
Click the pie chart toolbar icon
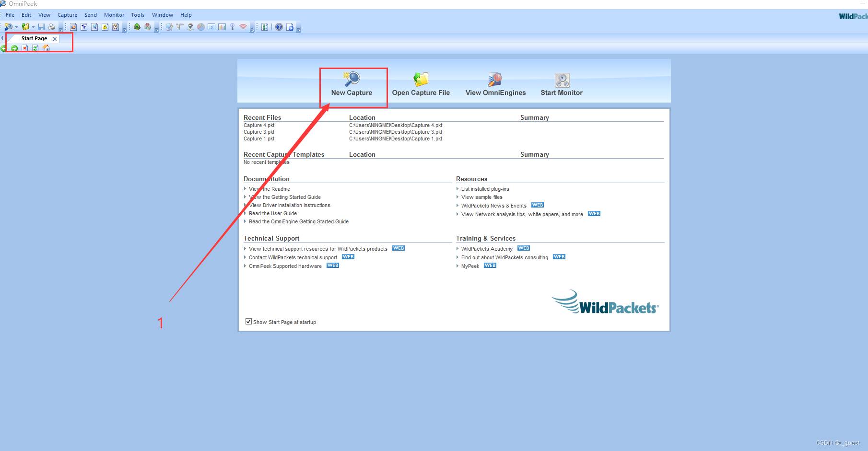pos(201,27)
